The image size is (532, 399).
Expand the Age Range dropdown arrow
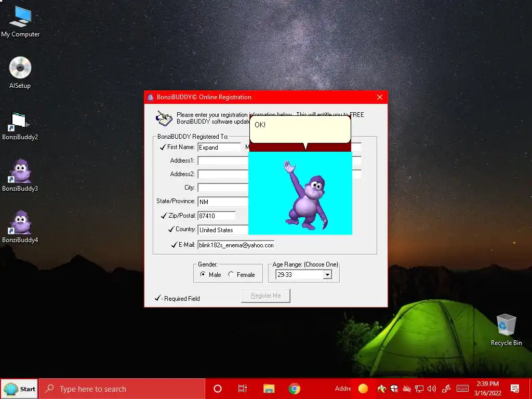point(327,275)
